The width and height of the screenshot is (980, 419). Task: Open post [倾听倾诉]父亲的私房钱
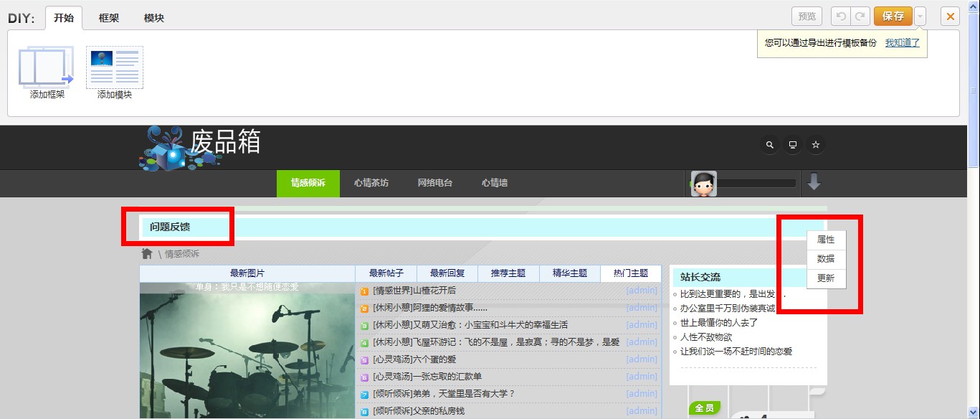point(419,411)
